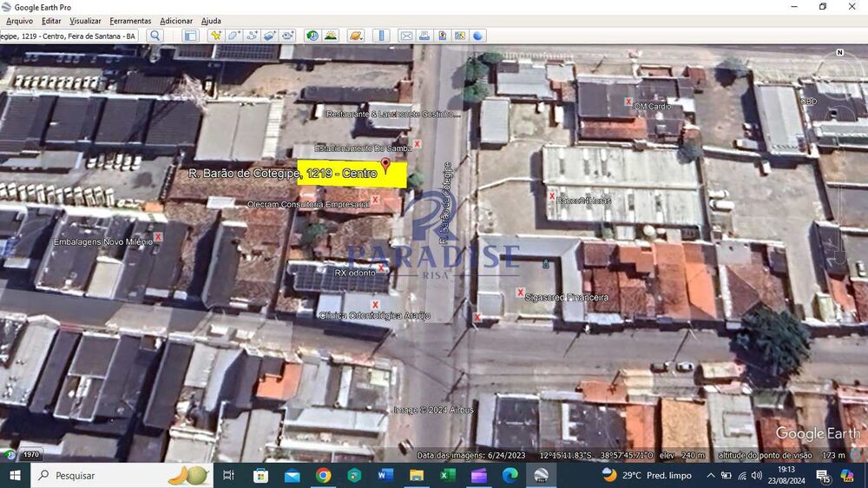Open the Mail app from the taskbar
Viewport: 868px width, 488px height.
(x=292, y=475)
